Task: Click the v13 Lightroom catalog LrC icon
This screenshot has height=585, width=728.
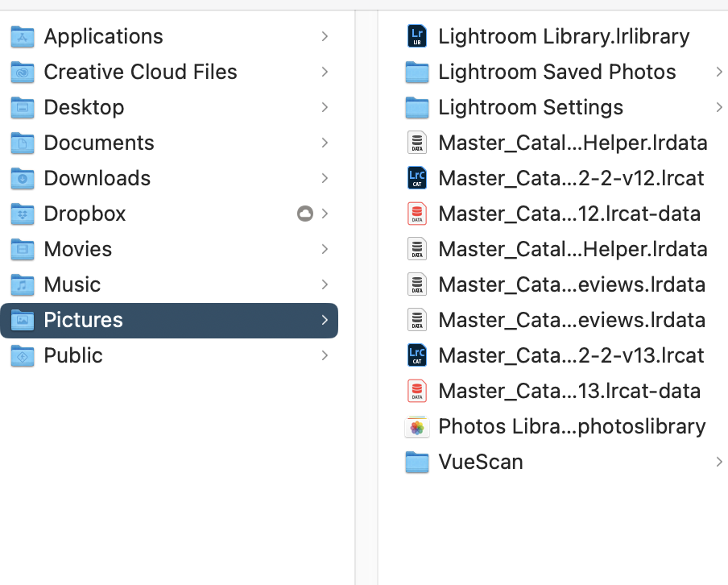Action: pyautogui.click(x=416, y=355)
